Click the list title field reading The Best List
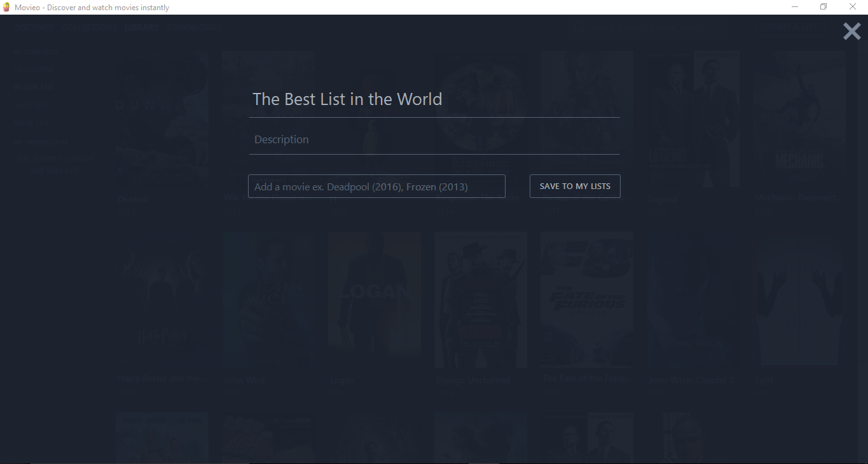Screen dimensions: 868x464 click(x=347, y=99)
